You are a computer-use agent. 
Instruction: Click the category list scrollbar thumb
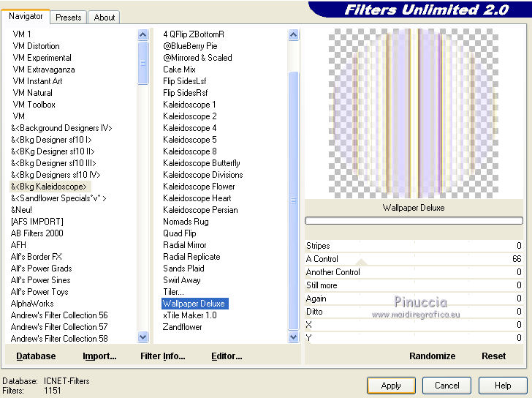click(142, 63)
